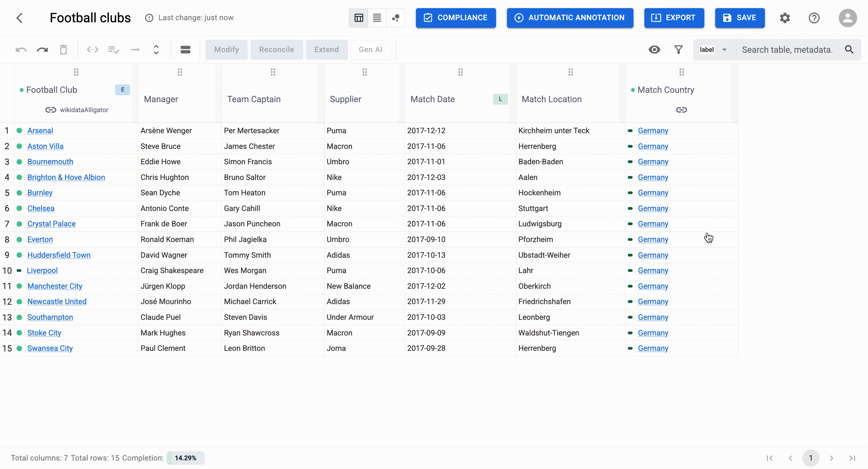This screenshot has width=868, height=469.
Task: Open the Huddersfield Town link
Action: pos(59,255)
